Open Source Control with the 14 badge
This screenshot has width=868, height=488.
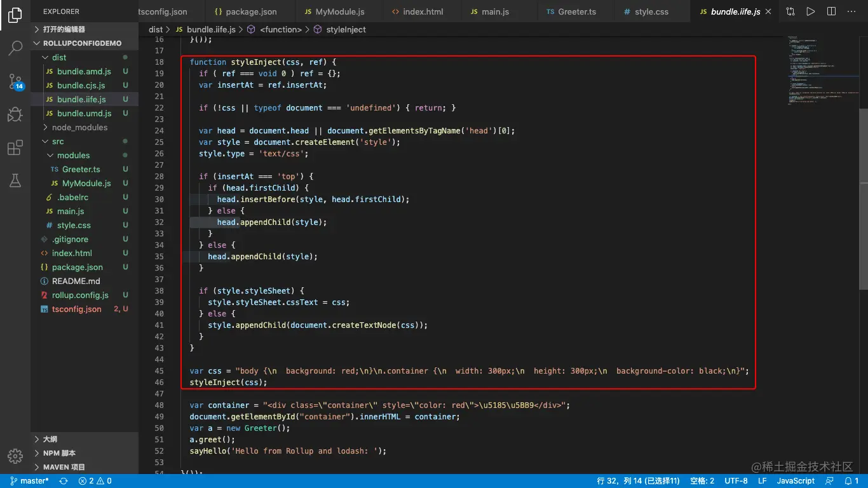[x=15, y=81]
